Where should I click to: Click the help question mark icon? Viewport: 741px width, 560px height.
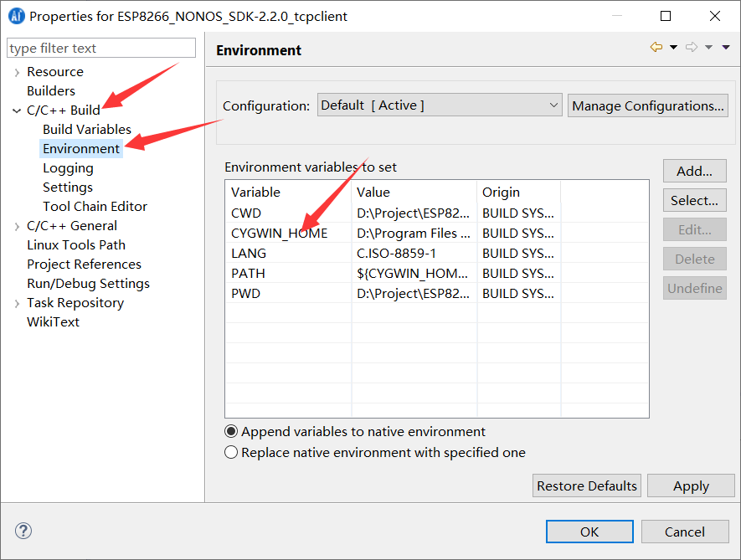click(23, 531)
